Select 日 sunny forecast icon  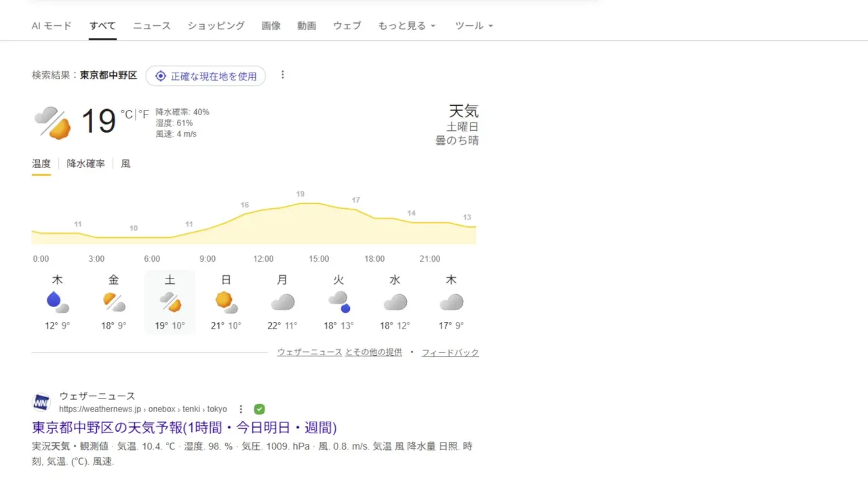(226, 302)
